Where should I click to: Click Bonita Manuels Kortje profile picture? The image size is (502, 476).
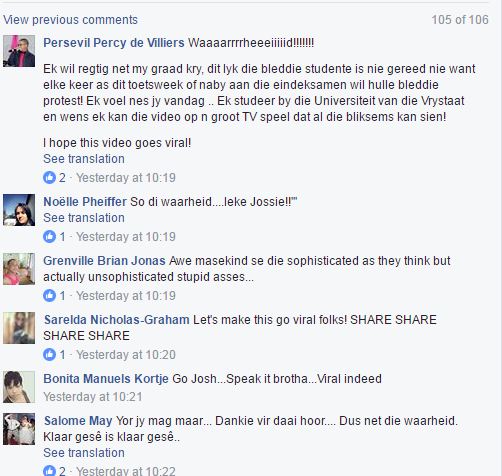(x=19, y=387)
